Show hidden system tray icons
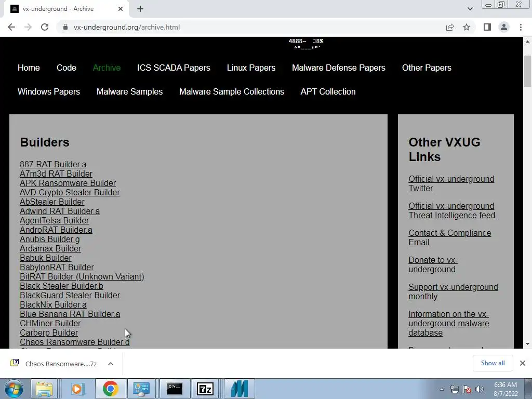Screen dimensions: 532x399 point(442,389)
